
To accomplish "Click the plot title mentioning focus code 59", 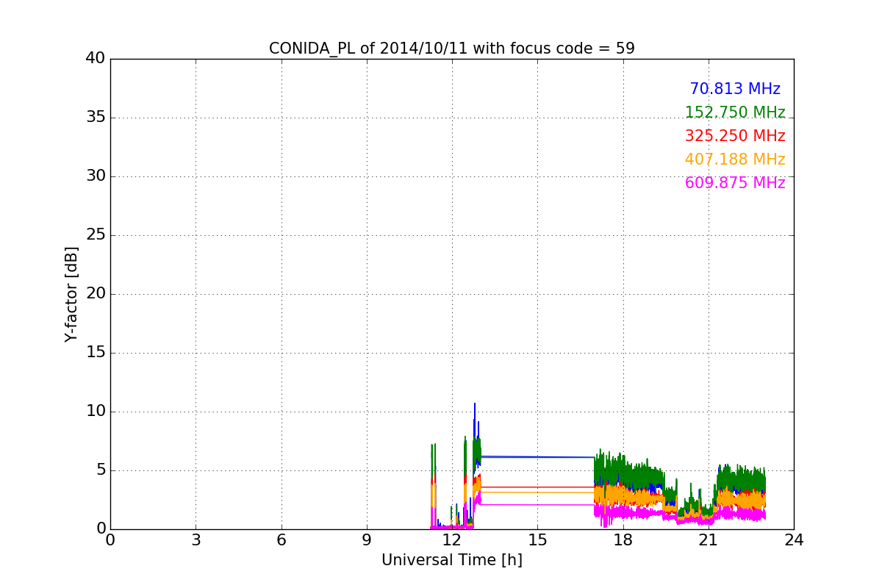I will [451, 49].
